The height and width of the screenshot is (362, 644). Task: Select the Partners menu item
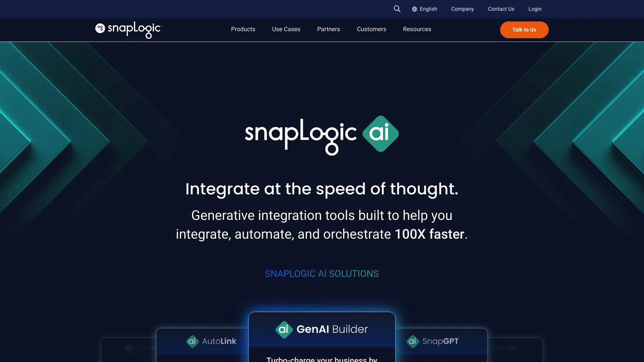329,29
